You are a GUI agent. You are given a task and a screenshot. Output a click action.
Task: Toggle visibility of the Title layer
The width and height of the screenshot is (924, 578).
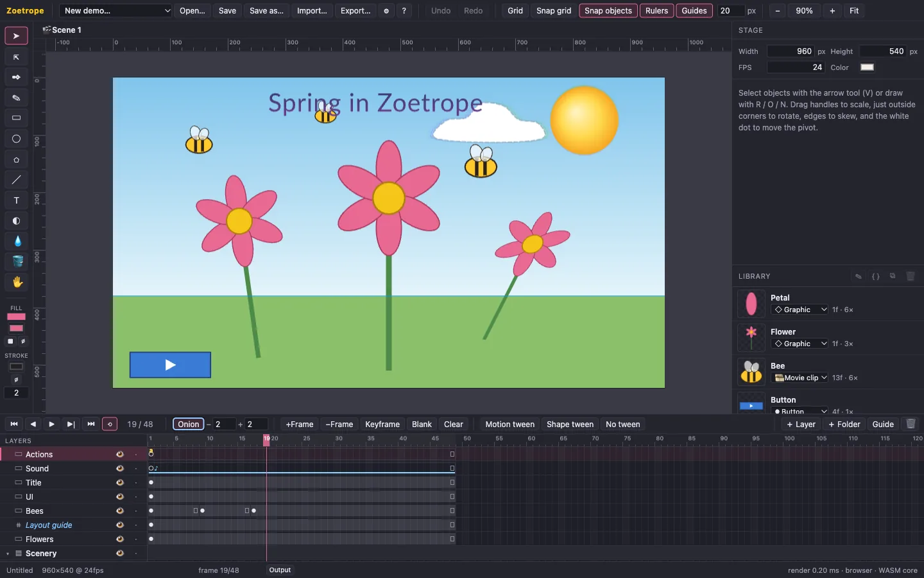pyautogui.click(x=120, y=483)
